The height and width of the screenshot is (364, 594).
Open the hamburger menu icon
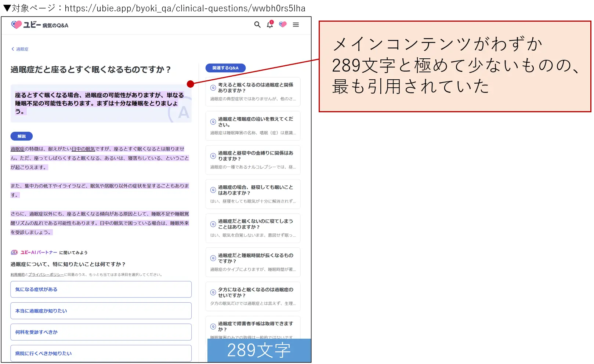295,25
